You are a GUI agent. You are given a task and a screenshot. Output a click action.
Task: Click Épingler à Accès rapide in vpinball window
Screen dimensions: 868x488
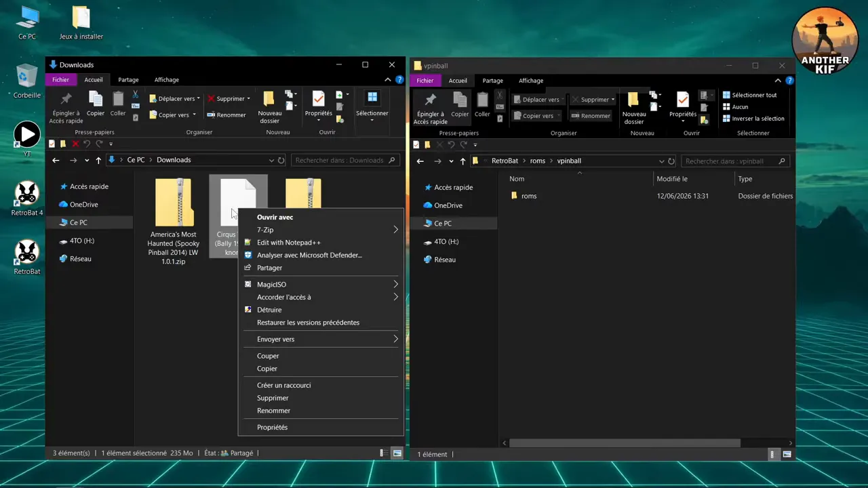tap(431, 108)
